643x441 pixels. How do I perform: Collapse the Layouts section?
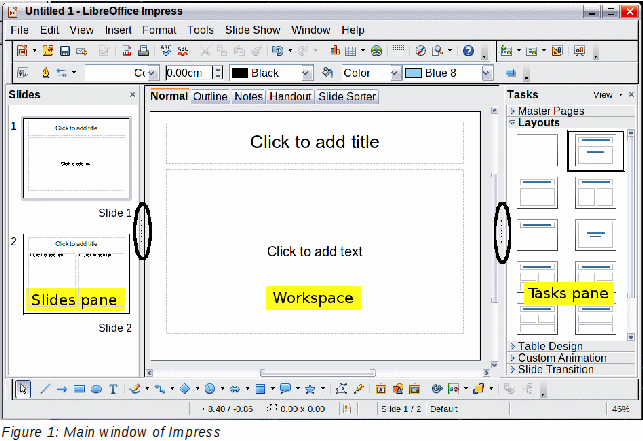[571, 122]
